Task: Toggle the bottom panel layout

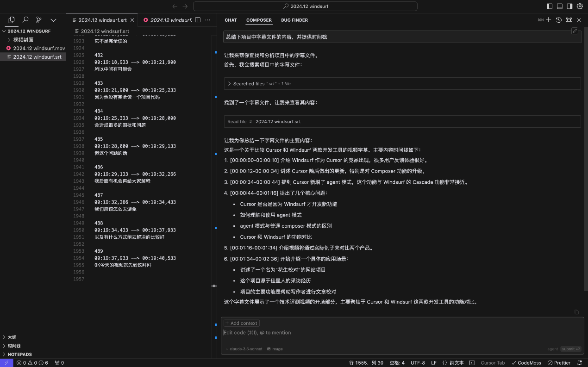Action: coord(560,6)
